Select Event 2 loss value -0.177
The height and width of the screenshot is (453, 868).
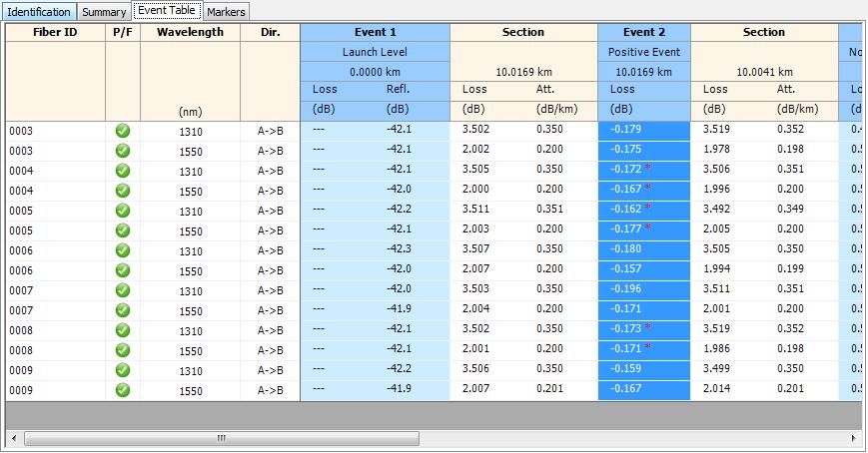click(x=625, y=228)
